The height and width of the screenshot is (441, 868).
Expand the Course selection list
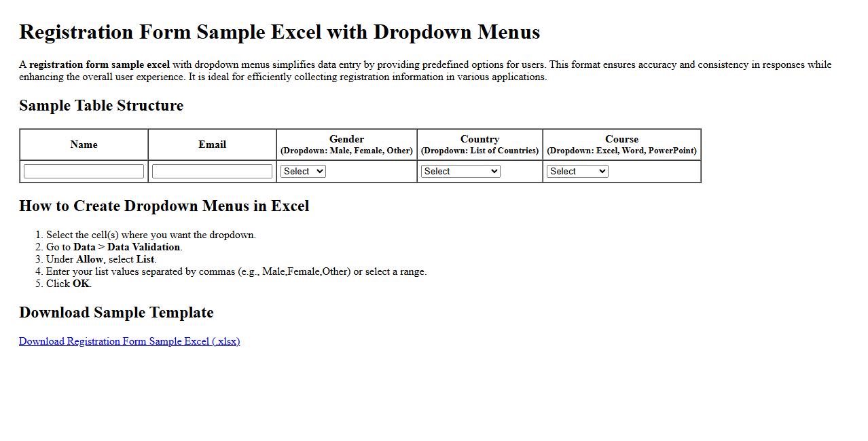[x=577, y=171]
